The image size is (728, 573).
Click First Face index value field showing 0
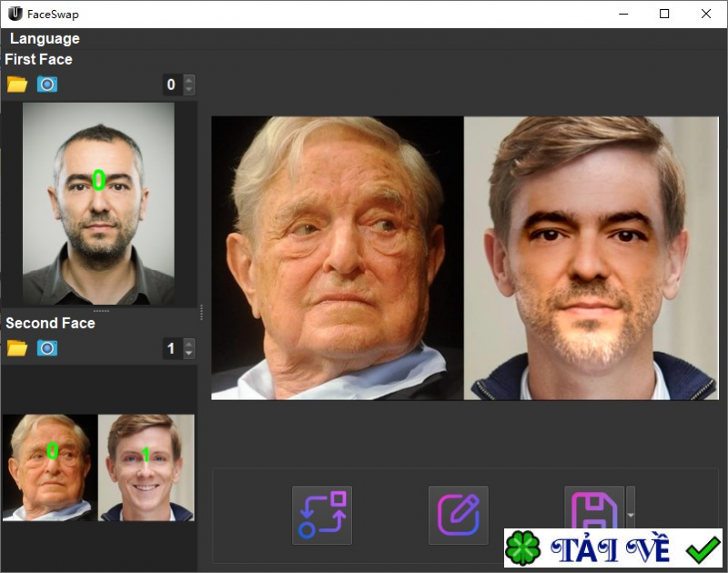coord(173,85)
